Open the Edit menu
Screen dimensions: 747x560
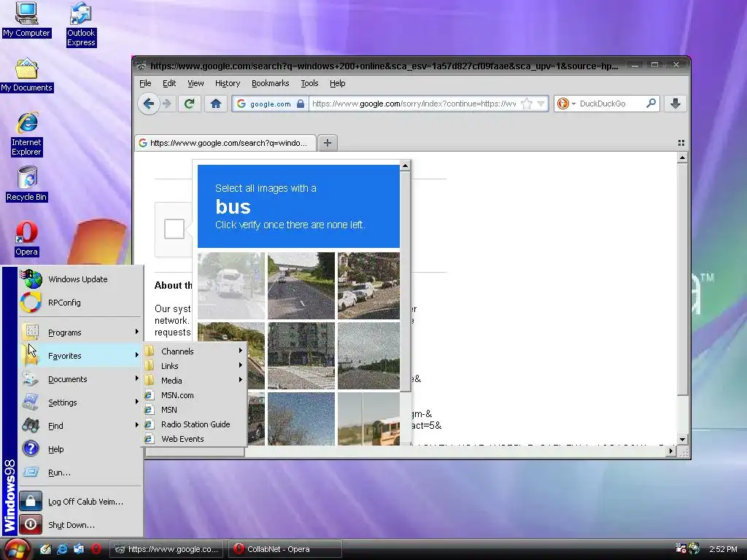pos(169,83)
